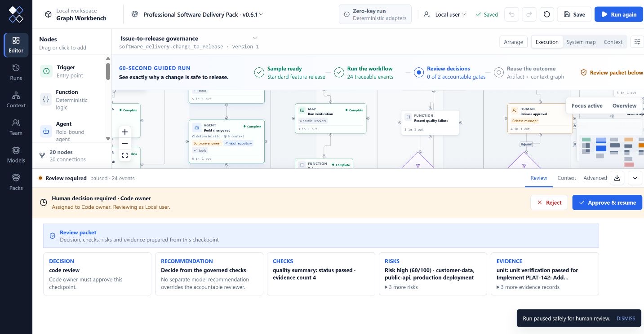Open the Packs sidebar section
The width and height of the screenshot is (644, 334).
click(x=16, y=182)
